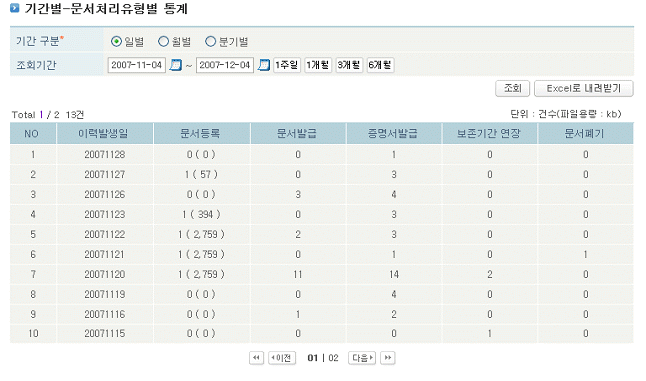
Task: Click date cell 20071119
Action: tap(105, 294)
